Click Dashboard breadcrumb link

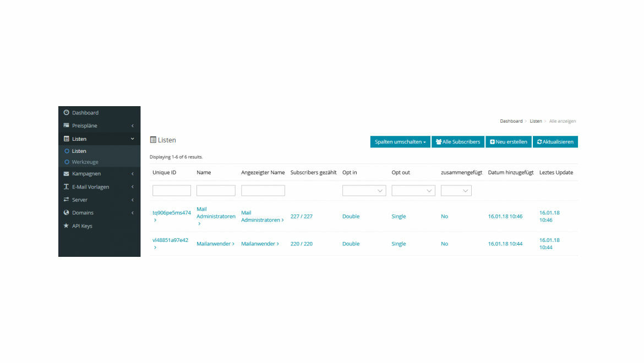coord(511,121)
